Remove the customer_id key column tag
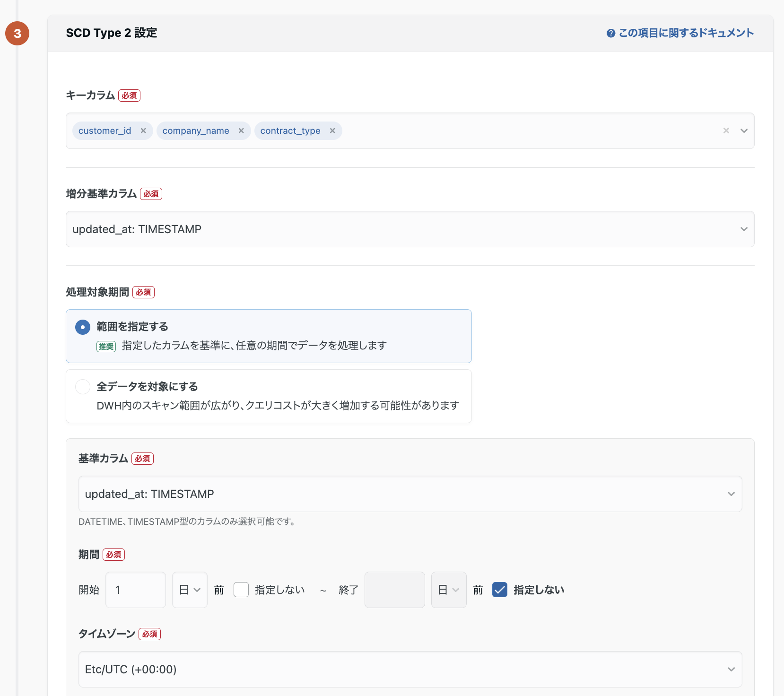This screenshot has height=696, width=784. coord(143,131)
